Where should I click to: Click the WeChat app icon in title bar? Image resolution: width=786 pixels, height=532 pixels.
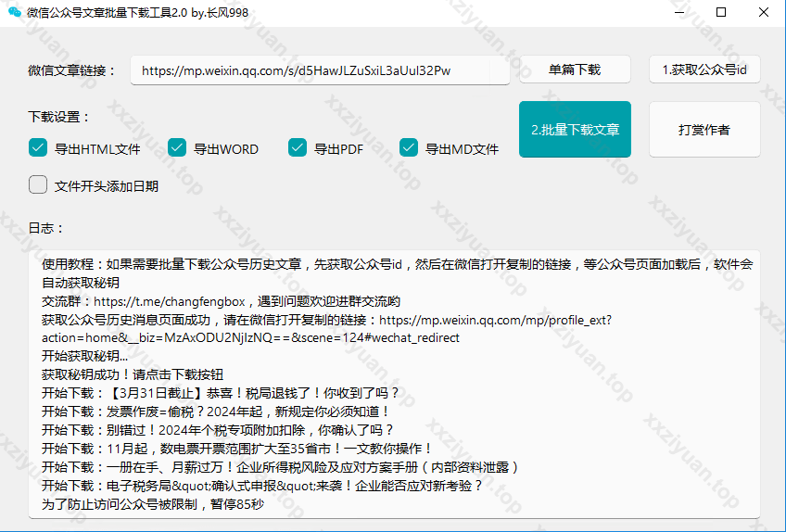15,13
